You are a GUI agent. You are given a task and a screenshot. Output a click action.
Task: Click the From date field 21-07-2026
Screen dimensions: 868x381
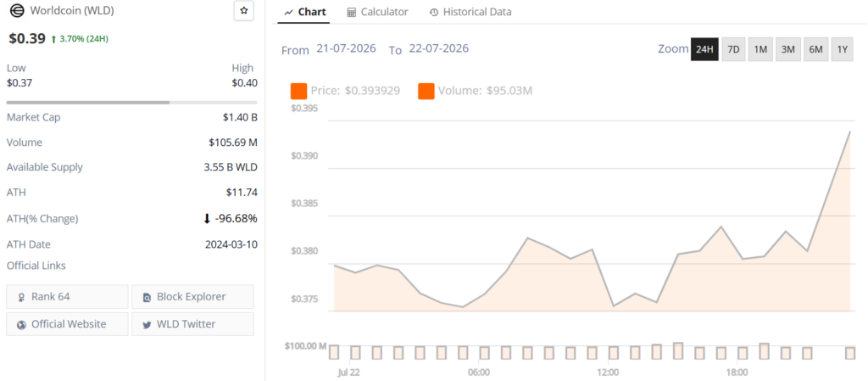pos(346,48)
